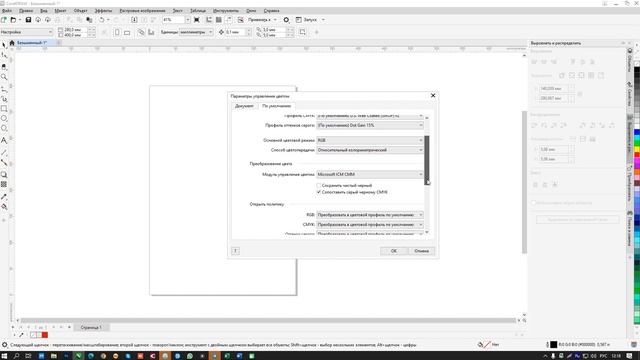Viewport: 640px width, 360px height.
Task: Select the Drop Shadow tool
Action: point(4,175)
